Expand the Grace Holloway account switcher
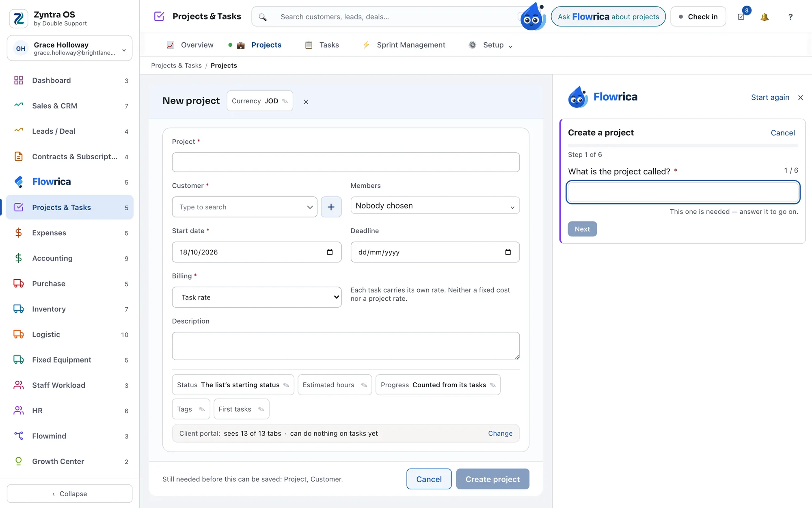812x508 pixels. tap(69, 48)
